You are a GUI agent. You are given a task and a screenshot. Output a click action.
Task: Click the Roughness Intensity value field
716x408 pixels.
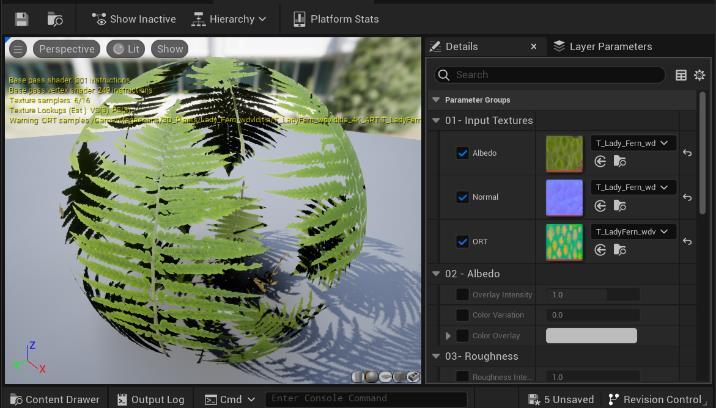(x=593, y=377)
